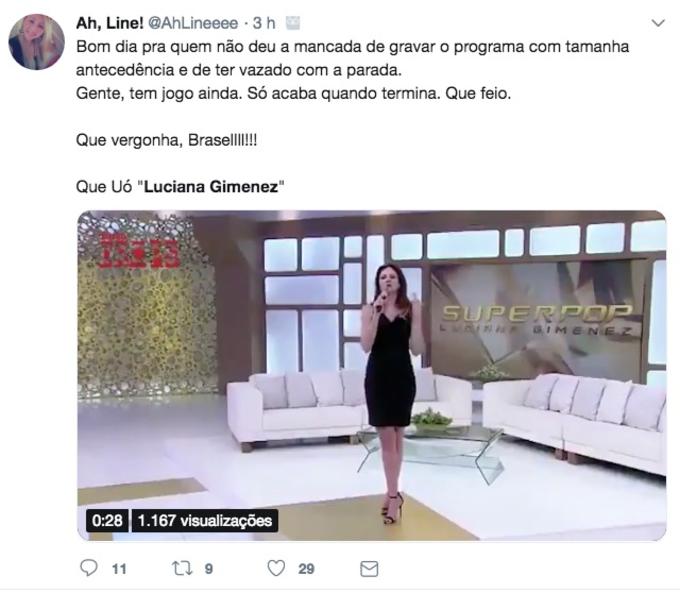Open the Ah, Line! profile avatar

(x=37, y=42)
